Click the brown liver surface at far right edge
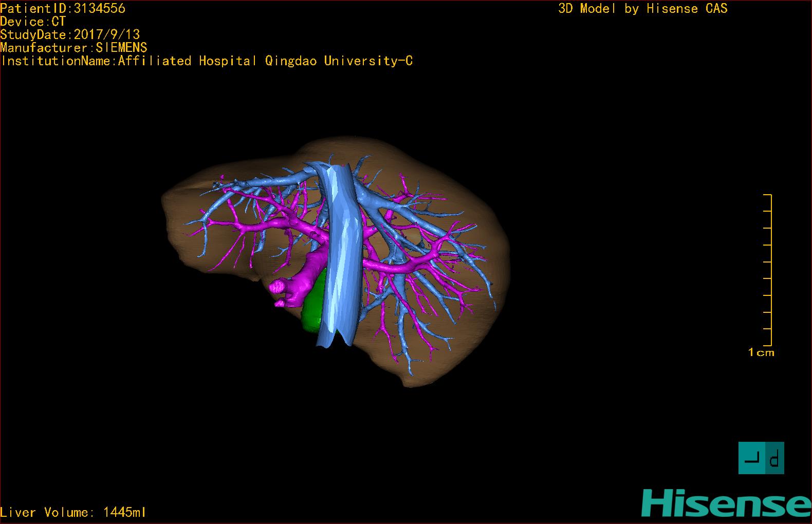The width and height of the screenshot is (812, 524). click(501, 267)
